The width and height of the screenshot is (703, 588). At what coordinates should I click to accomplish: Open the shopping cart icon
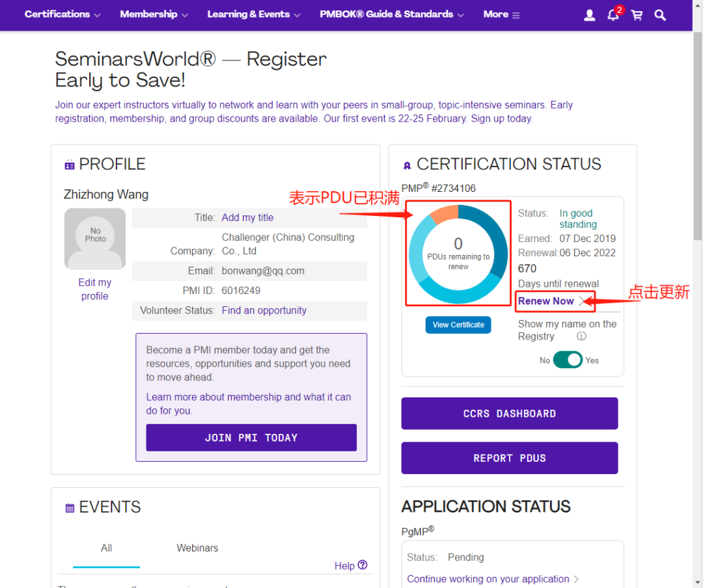(x=637, y=15)
